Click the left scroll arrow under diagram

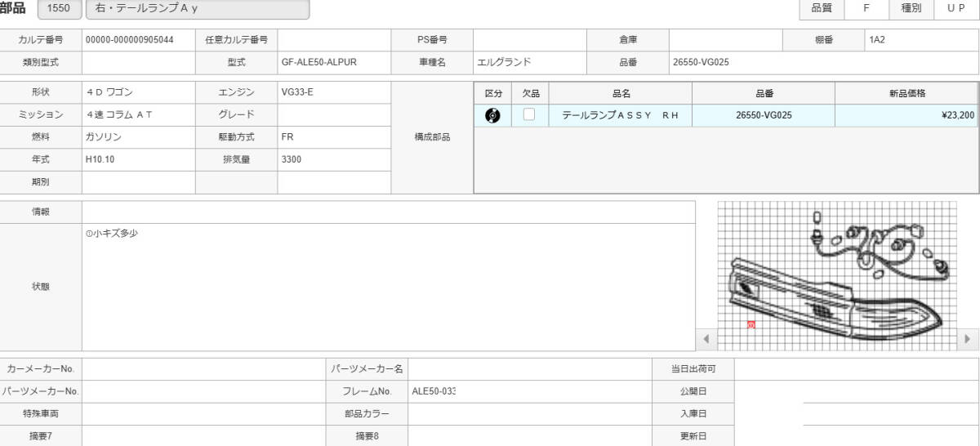706,338
